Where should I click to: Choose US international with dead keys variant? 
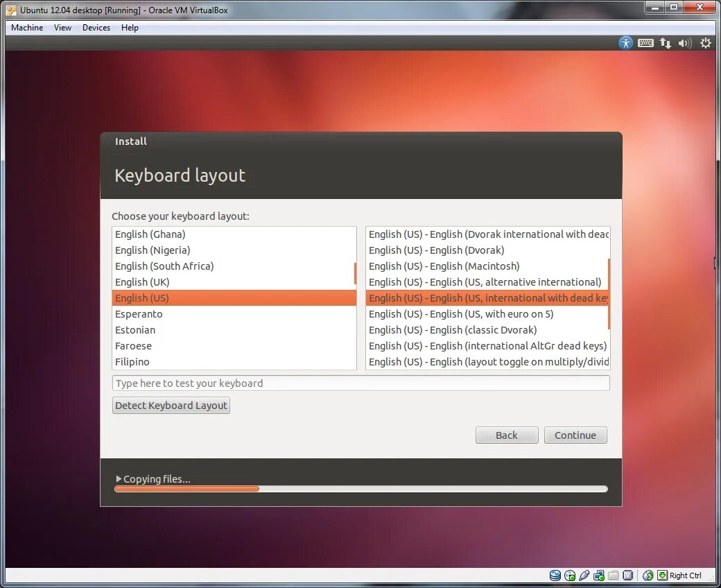487,298
